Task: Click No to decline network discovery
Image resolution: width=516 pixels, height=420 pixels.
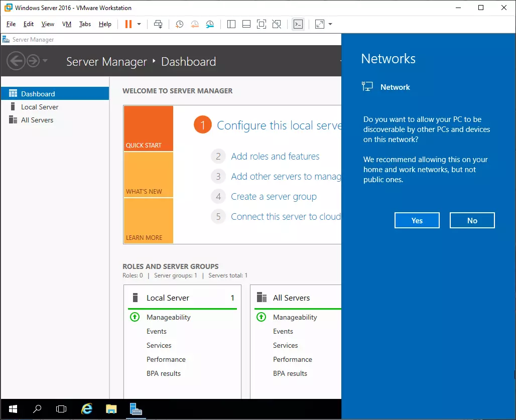Action: (x=472, y=220)
